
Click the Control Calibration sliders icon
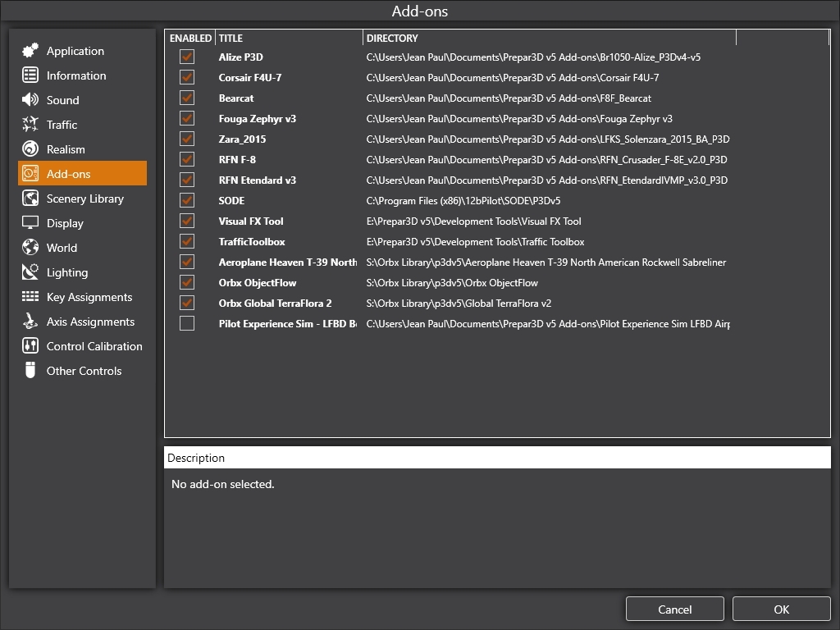pos(30,346)
